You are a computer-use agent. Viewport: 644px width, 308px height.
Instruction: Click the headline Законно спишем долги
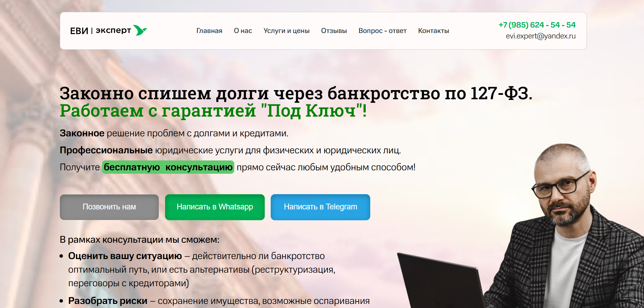point(296,93)
